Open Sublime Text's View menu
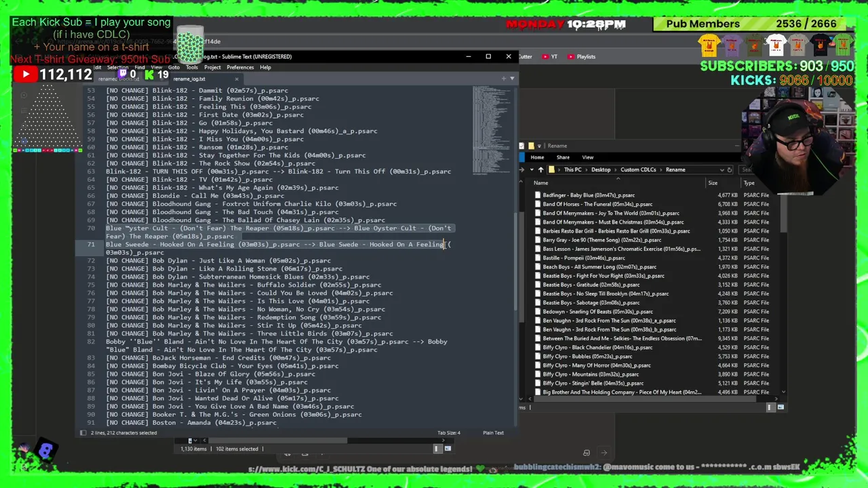 click(x=157, y=67)
